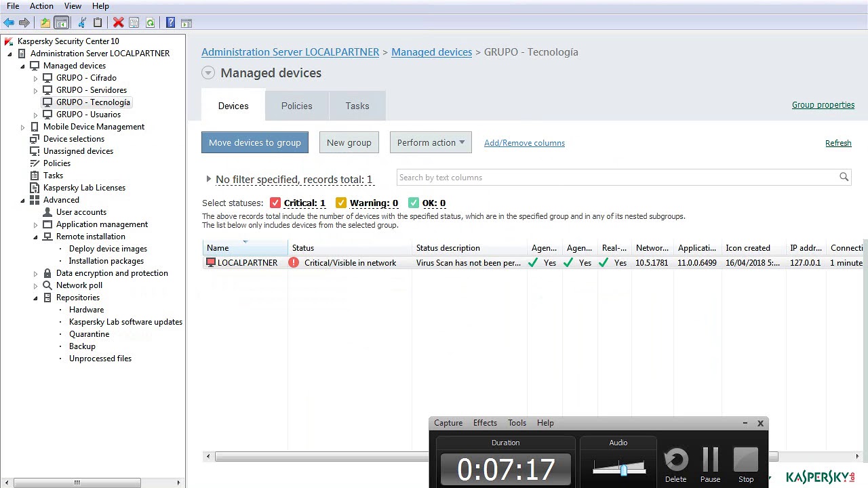Expand Application management node

coord(35,224)
